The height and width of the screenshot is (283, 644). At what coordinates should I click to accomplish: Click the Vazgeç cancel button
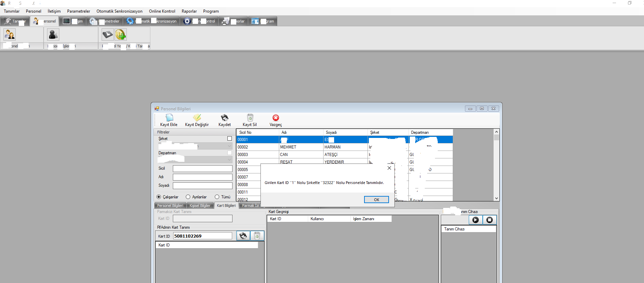(275, 121)
